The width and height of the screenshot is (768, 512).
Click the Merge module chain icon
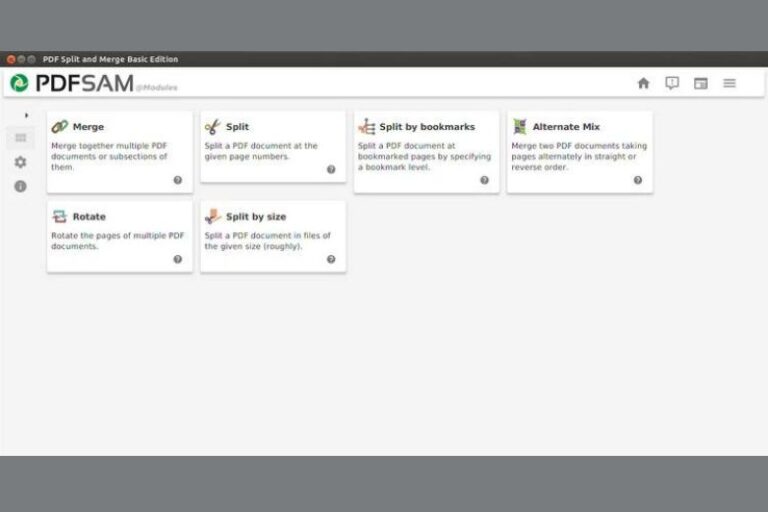point(60,127)
